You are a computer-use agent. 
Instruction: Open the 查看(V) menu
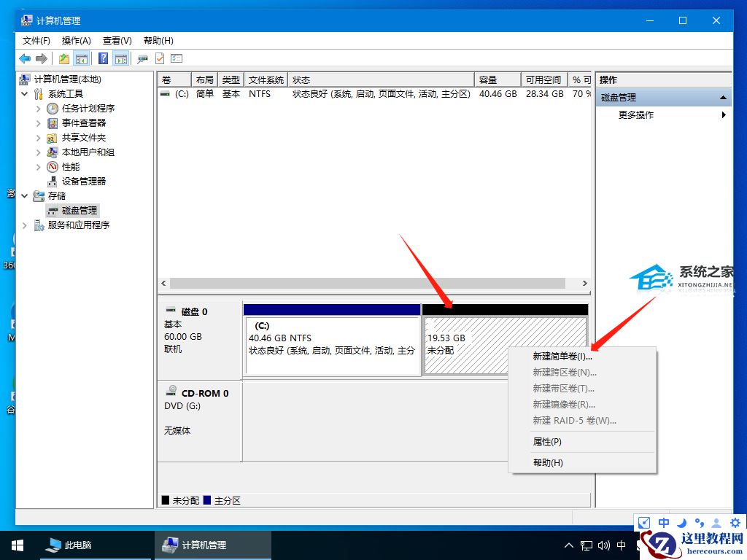click(117, 41)
